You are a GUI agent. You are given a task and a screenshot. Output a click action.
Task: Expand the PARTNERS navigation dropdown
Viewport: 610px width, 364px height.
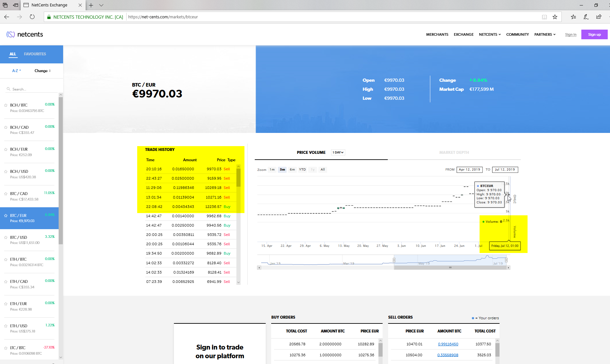(x=545, y=34)
